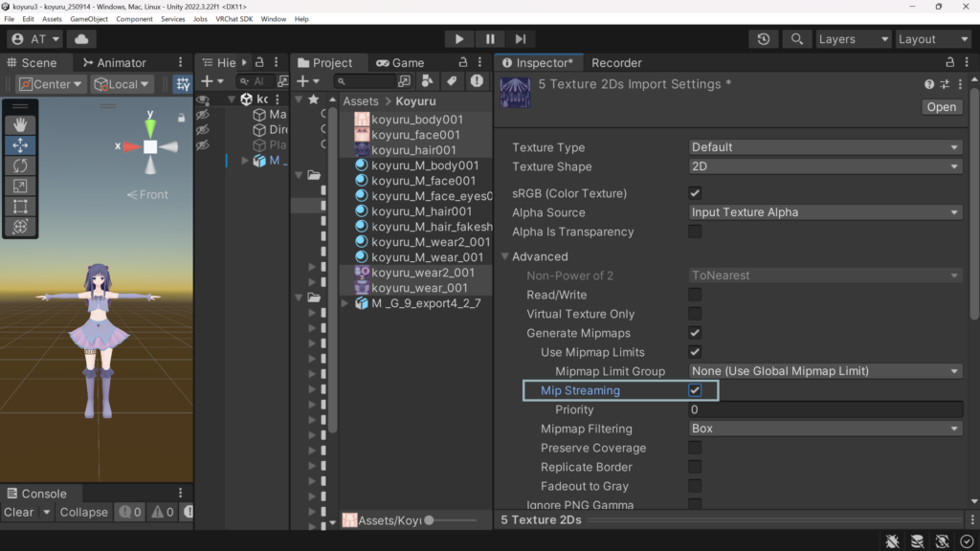
Task: Click the Step frame button
Action: tap(521, 39)
